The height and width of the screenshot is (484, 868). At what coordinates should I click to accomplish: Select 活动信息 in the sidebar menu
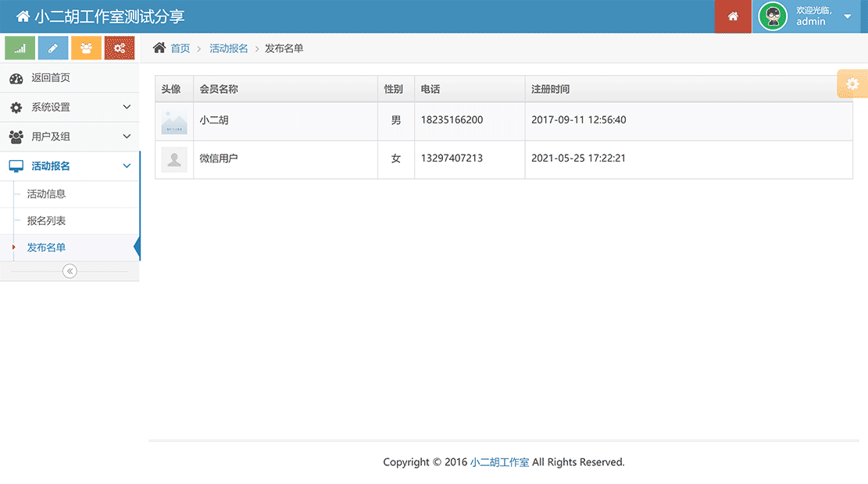[45, 194]
